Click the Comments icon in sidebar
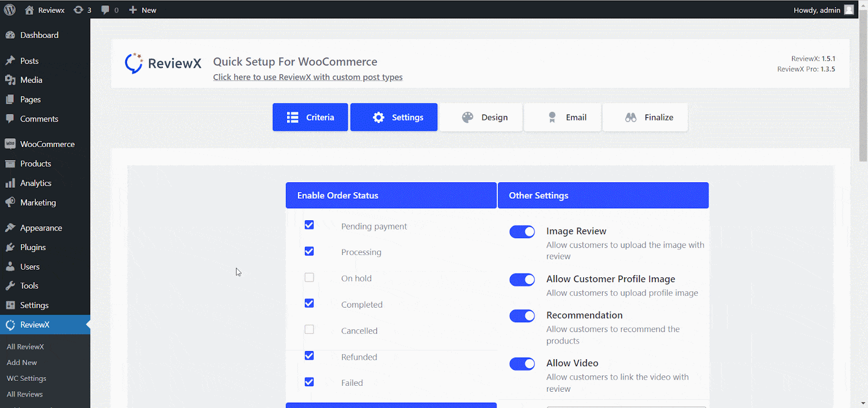 click(10, 118)
